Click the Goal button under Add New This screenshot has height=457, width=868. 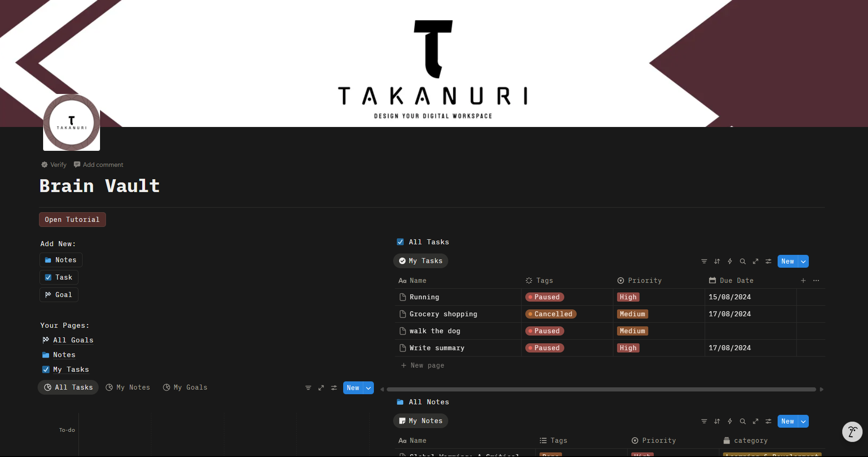(59, 295)
